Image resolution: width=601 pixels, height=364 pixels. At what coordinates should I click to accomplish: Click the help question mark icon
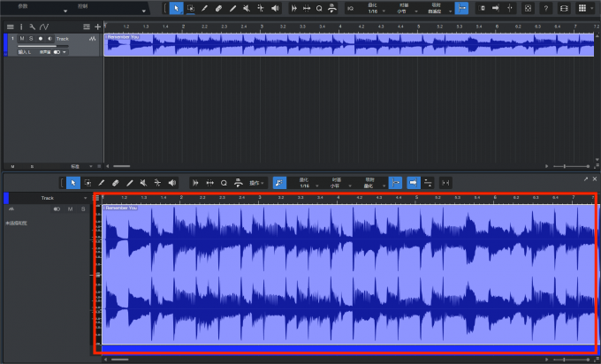548,8
